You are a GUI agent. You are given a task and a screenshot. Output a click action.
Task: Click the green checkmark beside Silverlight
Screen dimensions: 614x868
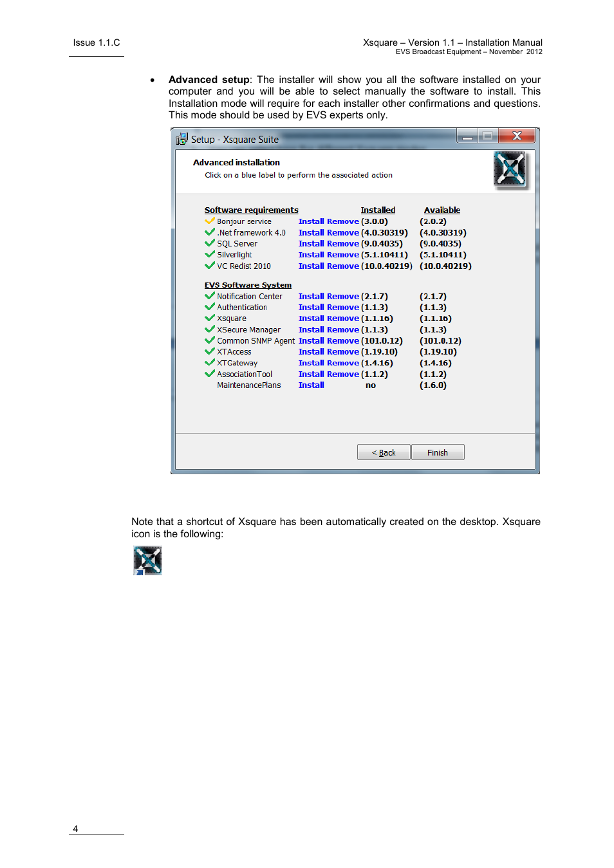point(210,254)
